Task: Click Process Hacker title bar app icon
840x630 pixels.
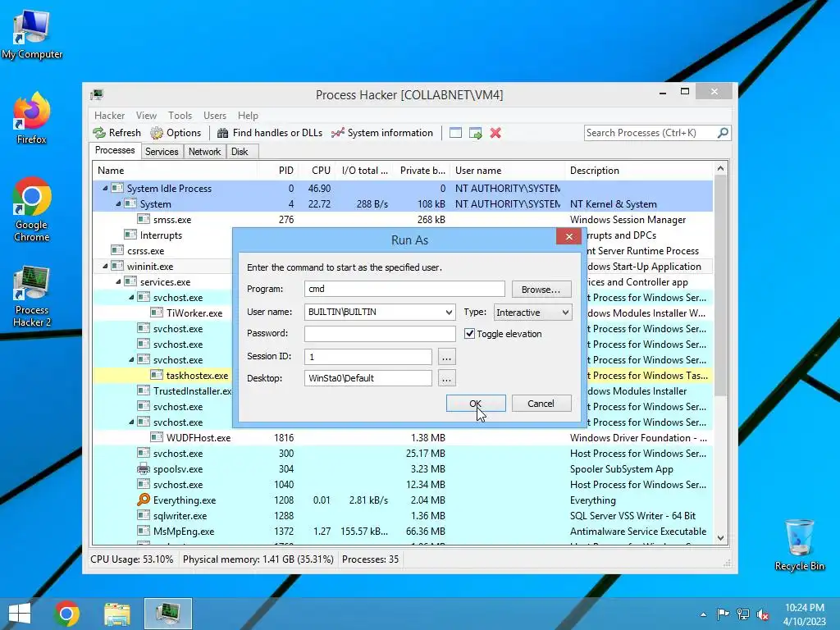Action: 97,95
